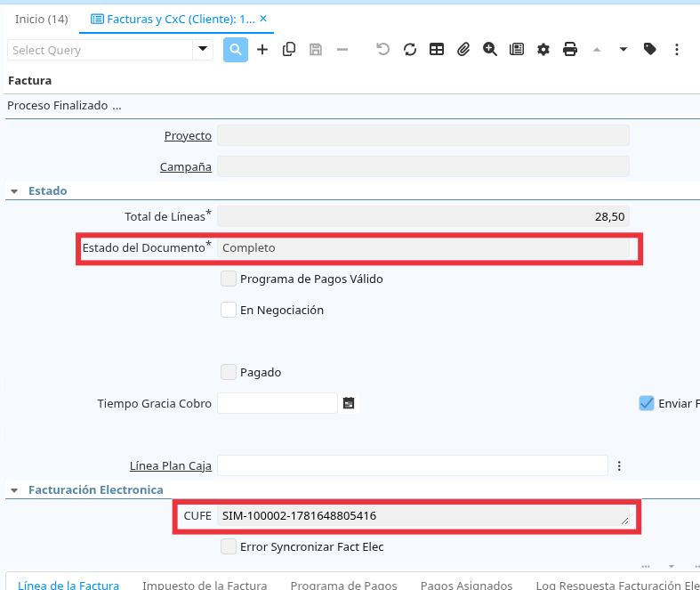This screenshot has width=700, height=590.
Task: Click the tag label icon in toolbar
Action: coord(650,49)
